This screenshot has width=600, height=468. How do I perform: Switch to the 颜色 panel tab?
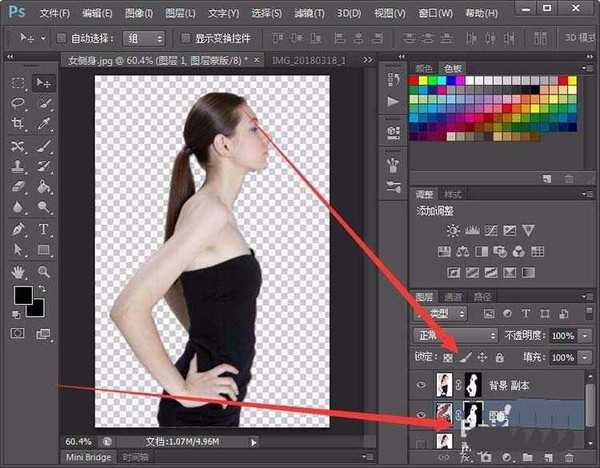pos(424,68)
